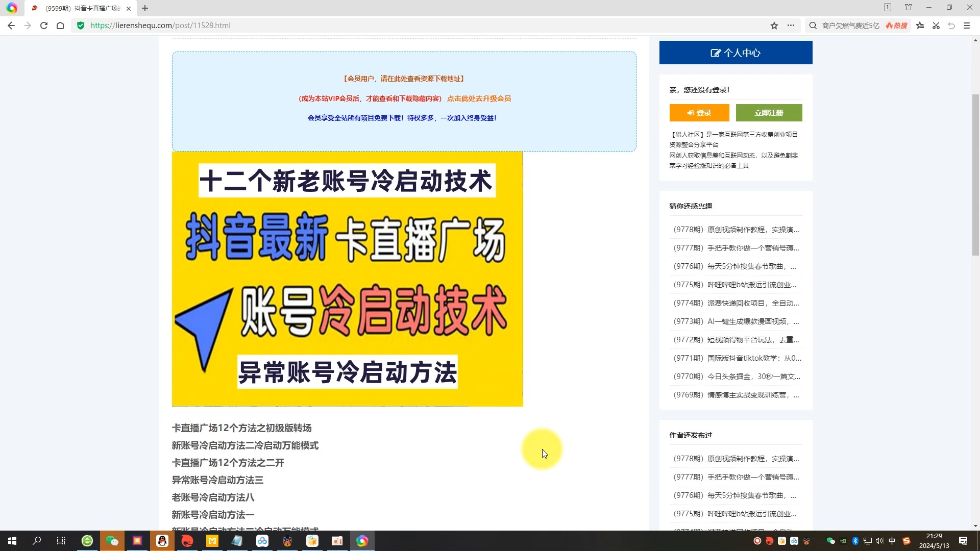The height and width of the screenshot is (551, 980).
Task: Click the green 立即注册 button
Action: (x=769, y=113)
